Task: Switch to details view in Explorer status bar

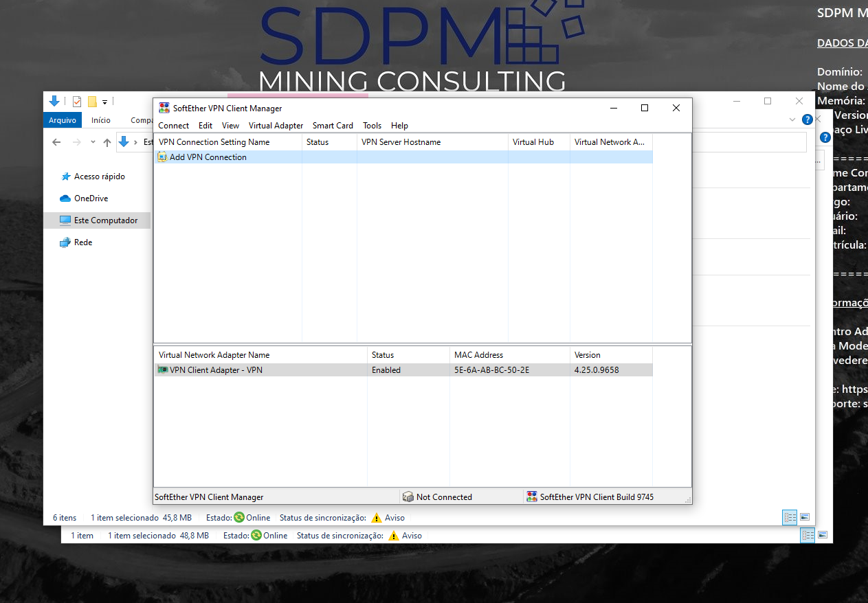Action: (790, 517)
